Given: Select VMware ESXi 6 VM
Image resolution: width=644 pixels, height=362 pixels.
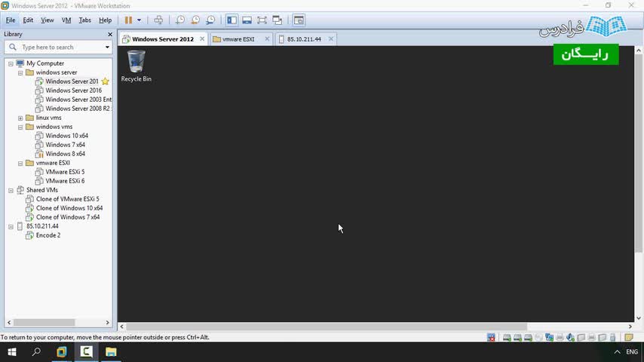Looking at the screenshot, I should tap(65, 181).
